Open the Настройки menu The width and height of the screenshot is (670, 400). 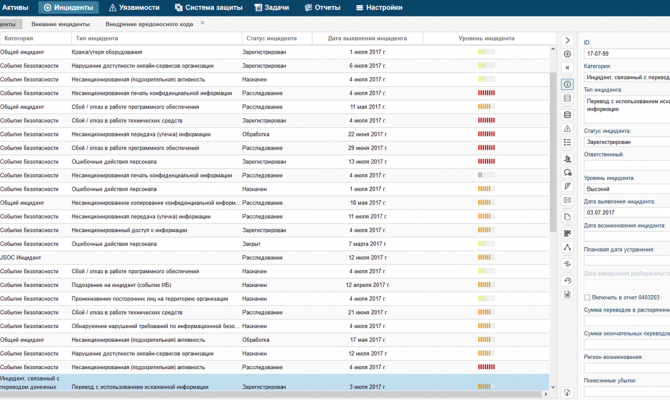(x=379, y=7)
